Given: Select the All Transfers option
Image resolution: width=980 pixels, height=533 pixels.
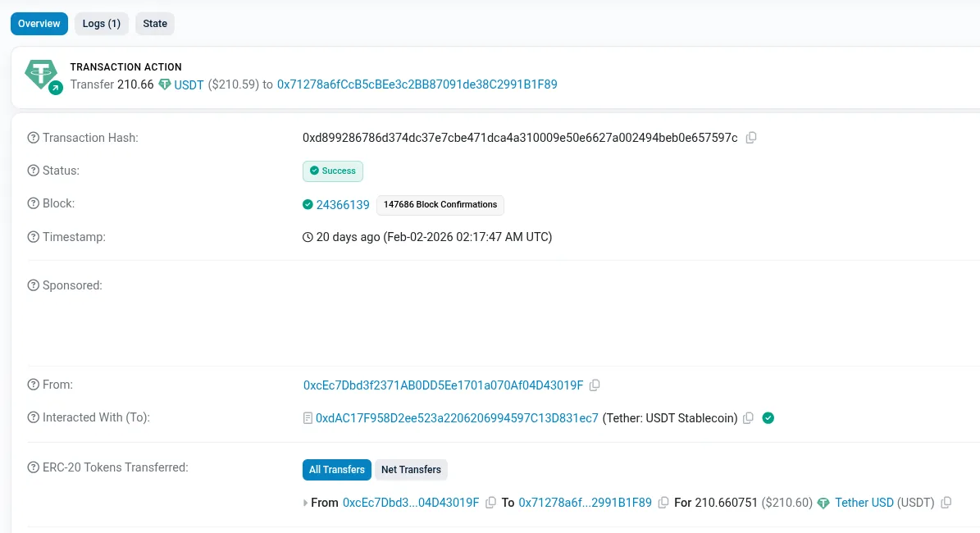Looking at the screenshot, I should pyautogui.click(x=336, y=469).
